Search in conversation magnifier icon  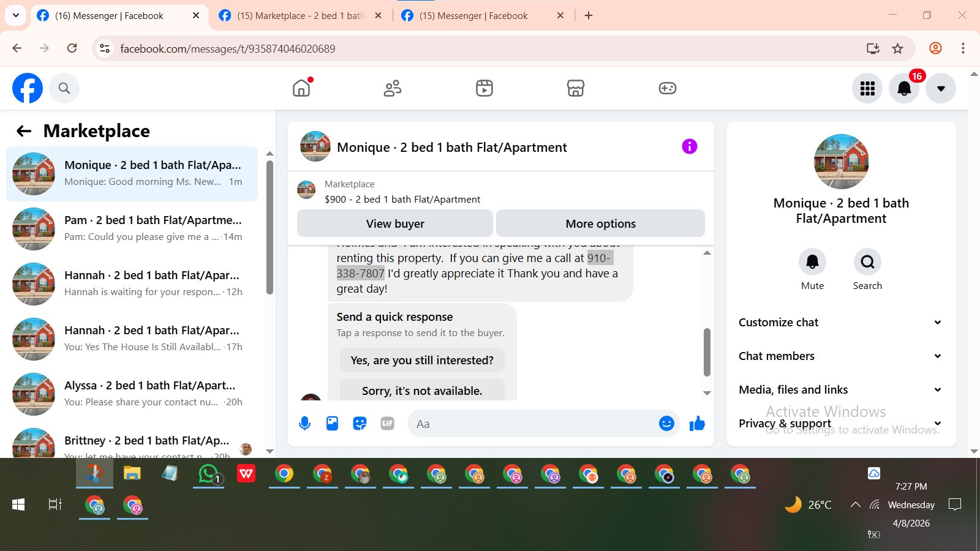click(x=867, y=262)
